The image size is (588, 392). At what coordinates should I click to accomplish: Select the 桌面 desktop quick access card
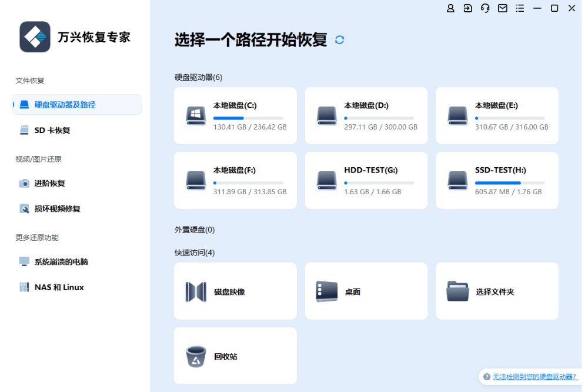[366, 291]
